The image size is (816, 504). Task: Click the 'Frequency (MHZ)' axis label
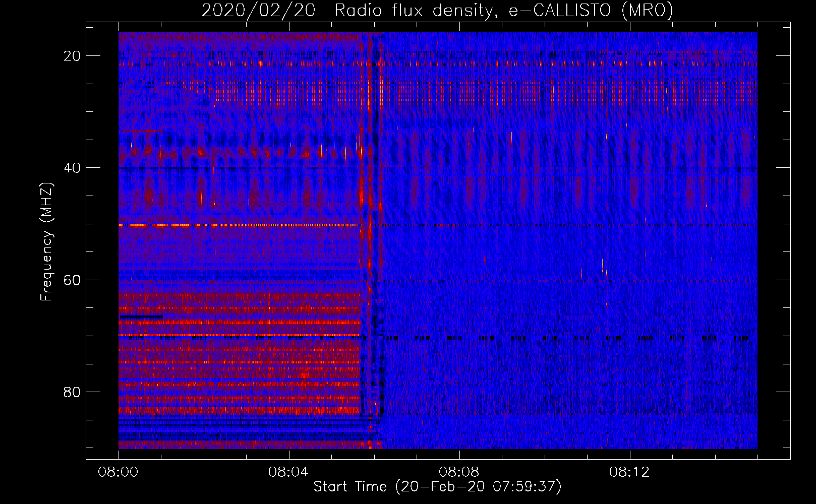tap(46, 242)
